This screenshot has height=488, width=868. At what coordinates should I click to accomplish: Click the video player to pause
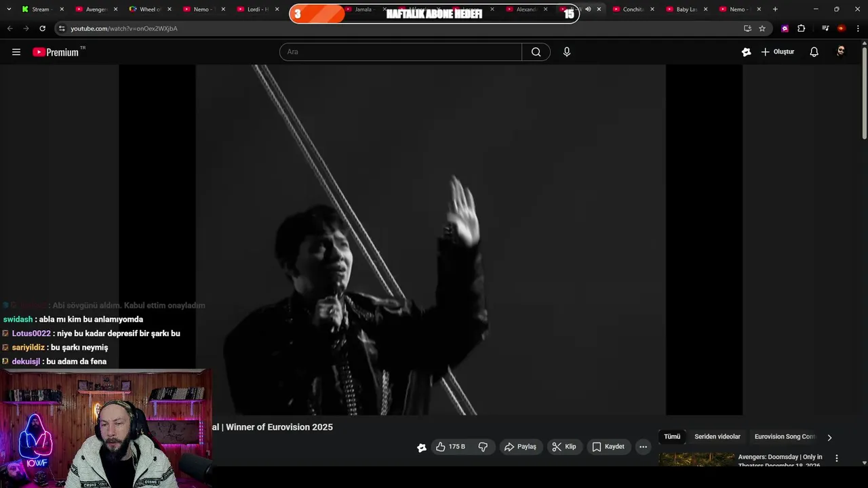431,240
